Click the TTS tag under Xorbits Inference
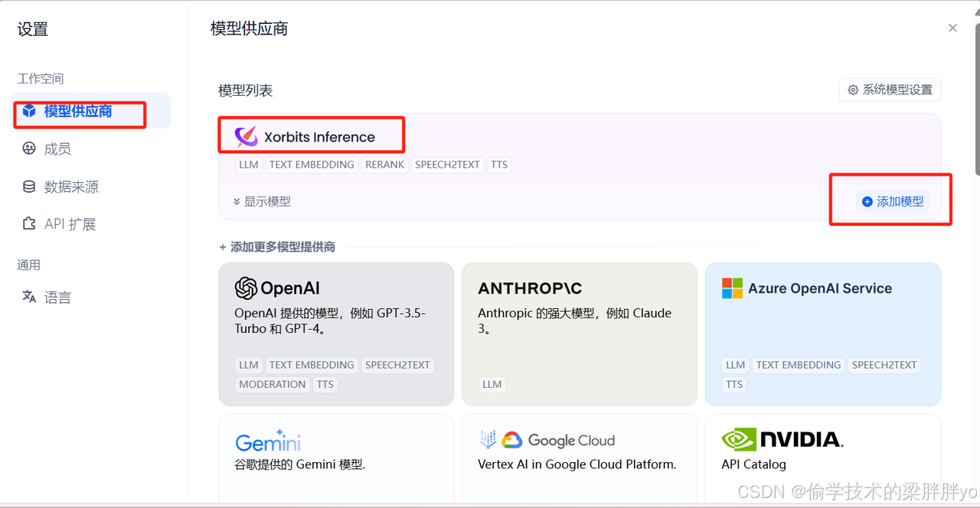This screenshot has height=508, width=980. (499, 164)
